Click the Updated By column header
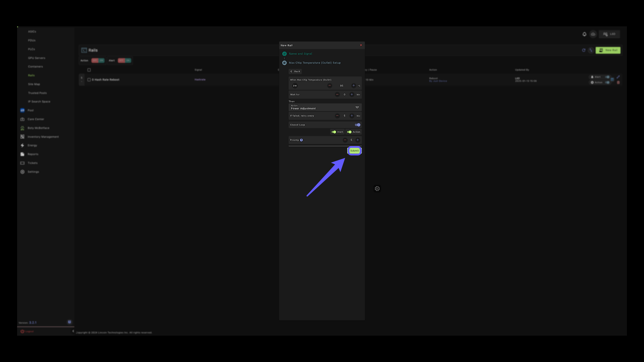The width and height of the screenshot is (644, 362). (522, 70)
